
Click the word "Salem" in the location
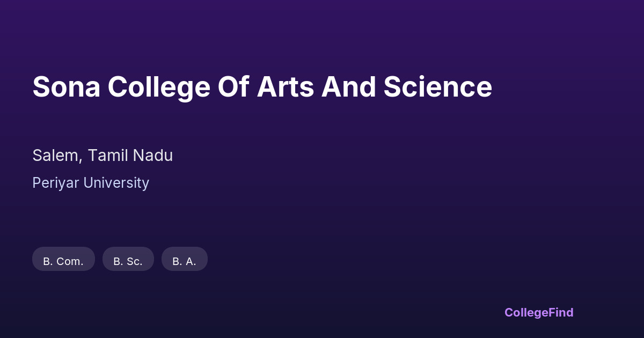[56, 156]
